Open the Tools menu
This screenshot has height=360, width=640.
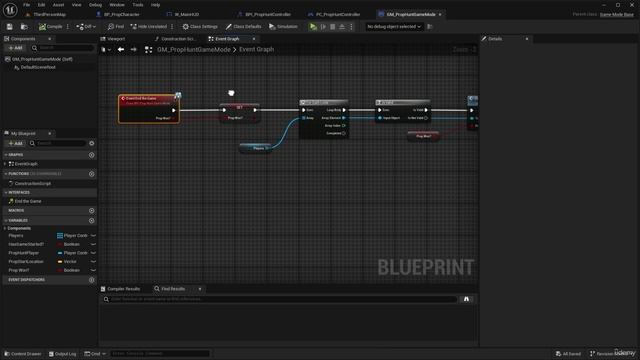coord(138,5)
